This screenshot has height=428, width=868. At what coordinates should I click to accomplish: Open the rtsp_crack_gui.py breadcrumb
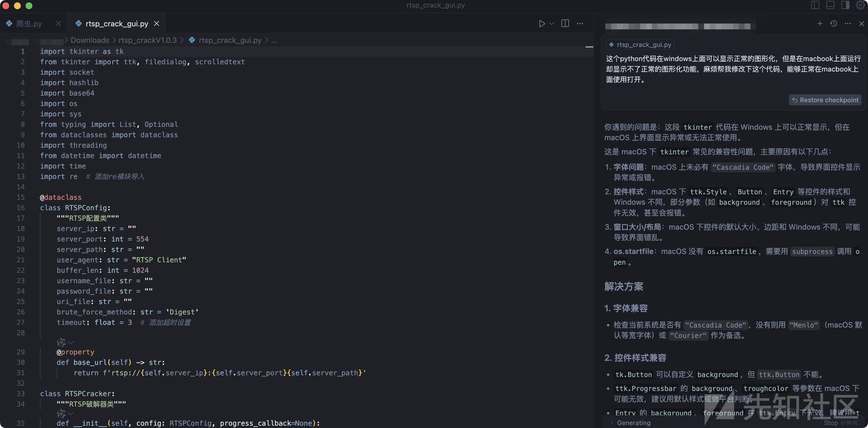coord(230,41)
